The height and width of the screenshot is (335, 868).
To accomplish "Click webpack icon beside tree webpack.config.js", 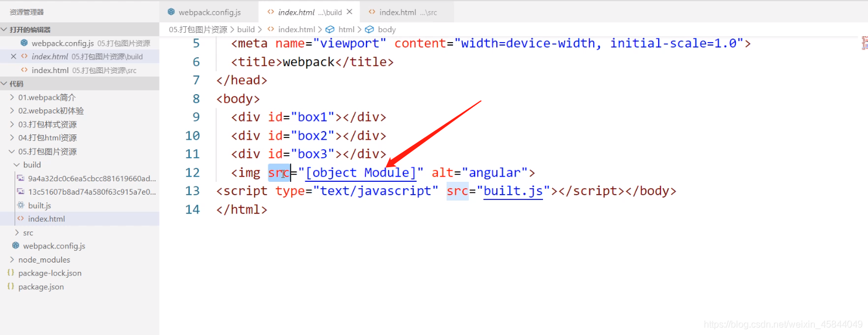I will pos(16,246).
